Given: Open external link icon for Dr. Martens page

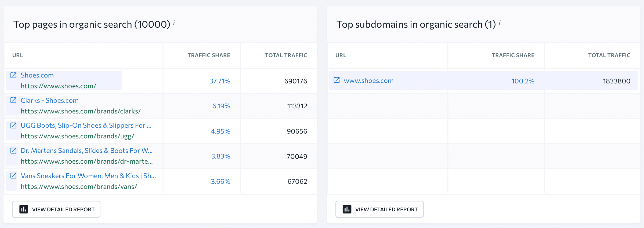Looking at the screenshot, I should point(13,150).
